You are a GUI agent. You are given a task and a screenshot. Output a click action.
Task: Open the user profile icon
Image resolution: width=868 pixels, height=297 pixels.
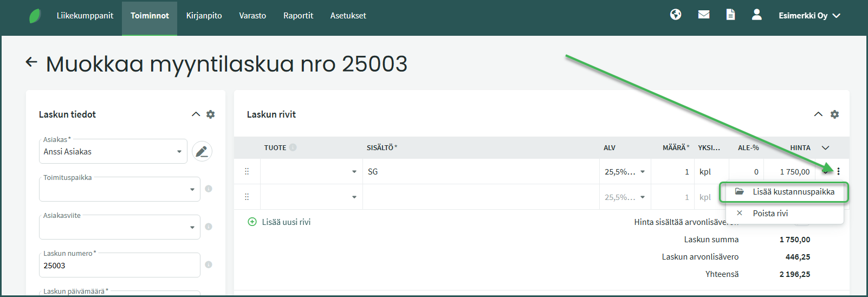(x=757, y=15)
